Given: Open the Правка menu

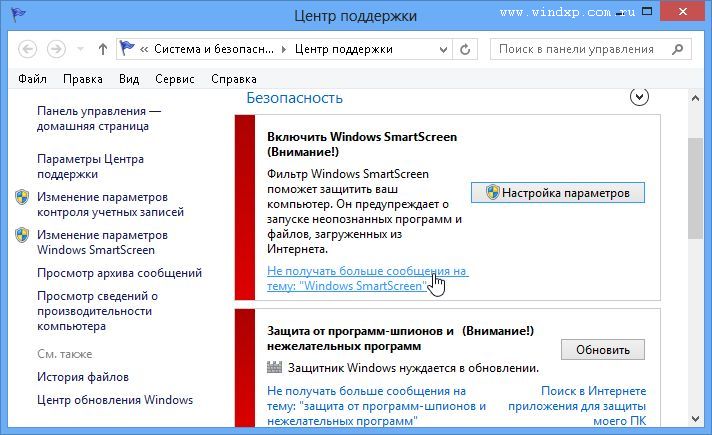Looking at the screenshot, I should tap(83, 79).
